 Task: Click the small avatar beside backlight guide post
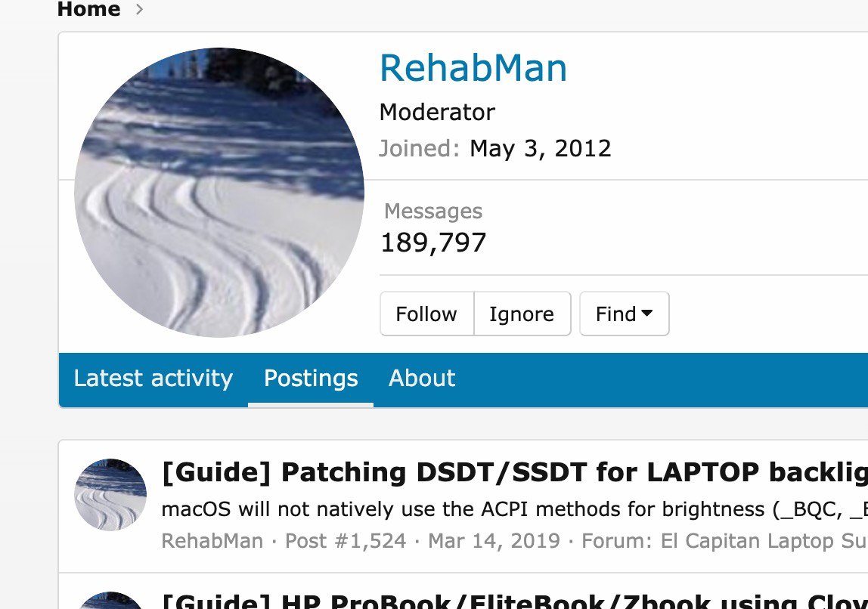tap(110, 494)
